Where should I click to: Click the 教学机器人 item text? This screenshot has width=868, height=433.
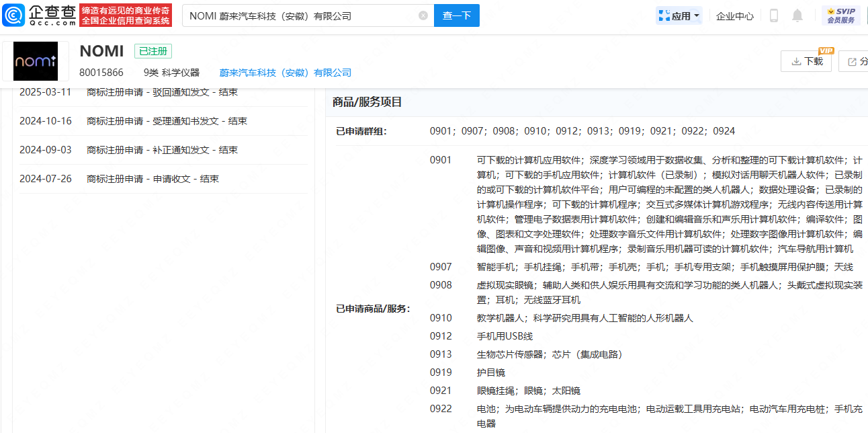tap(501, 318)
